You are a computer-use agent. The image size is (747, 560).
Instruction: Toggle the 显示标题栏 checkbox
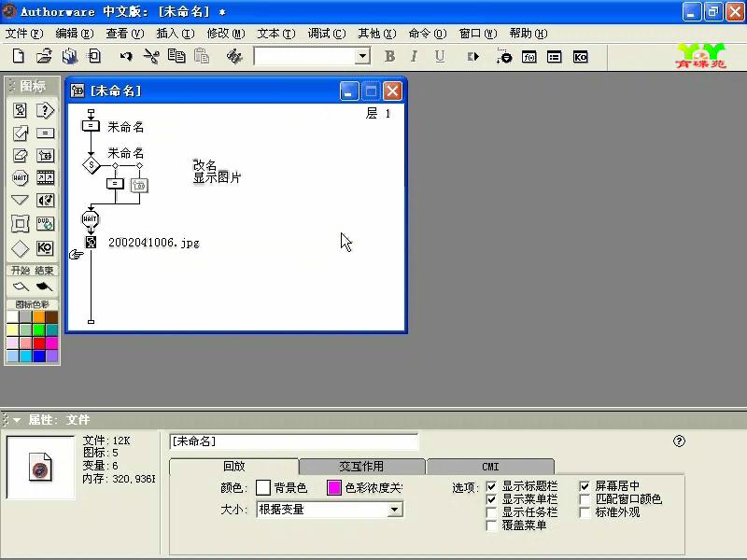491,486
